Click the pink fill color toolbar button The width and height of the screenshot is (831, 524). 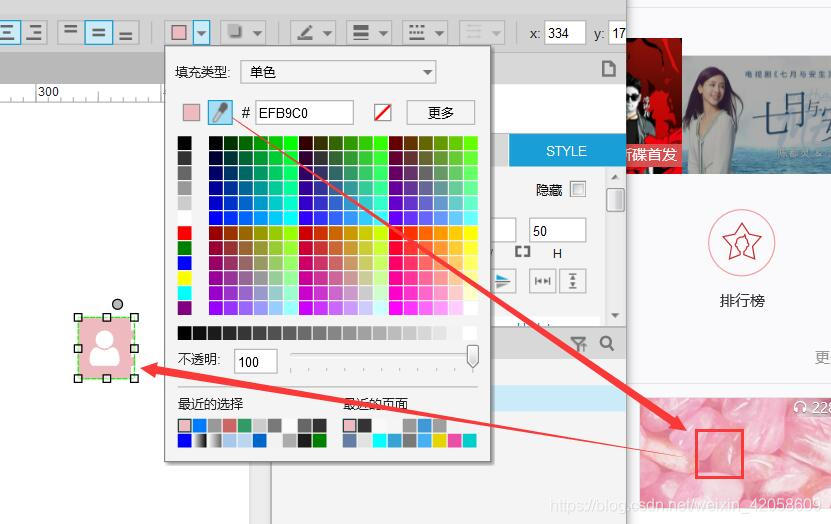pyautogui.click(x=179, y=33)
